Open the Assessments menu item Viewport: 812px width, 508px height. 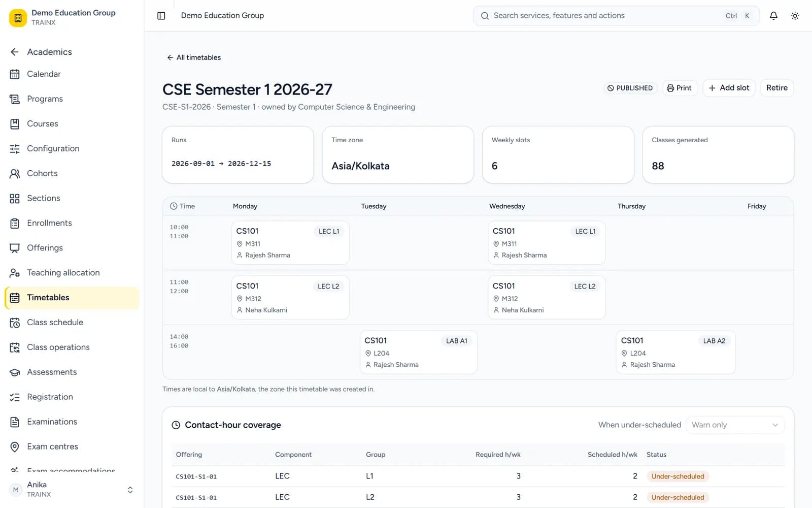[72, 372]
